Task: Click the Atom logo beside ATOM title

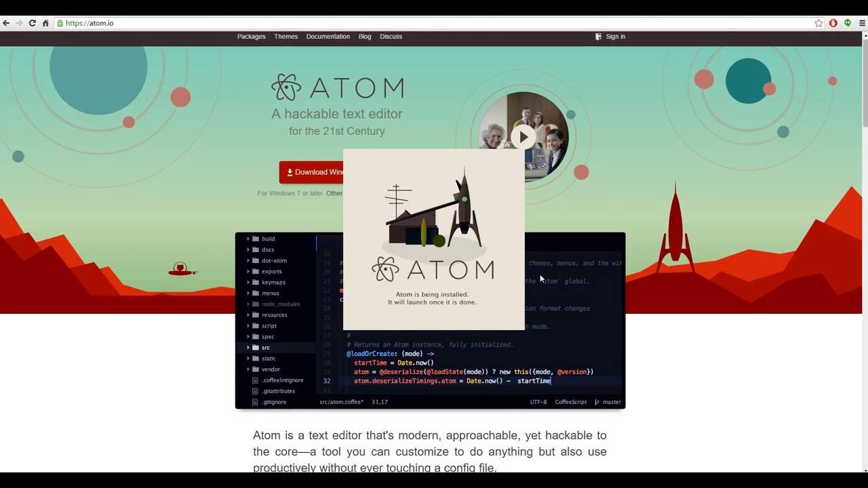Action: point(286,87)
